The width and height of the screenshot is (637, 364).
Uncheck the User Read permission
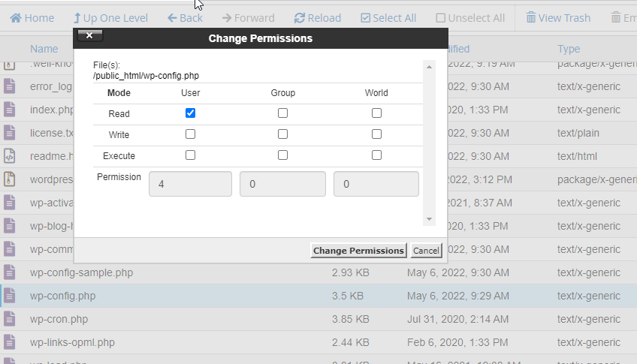pyautogui.click(x=190, y=113)
